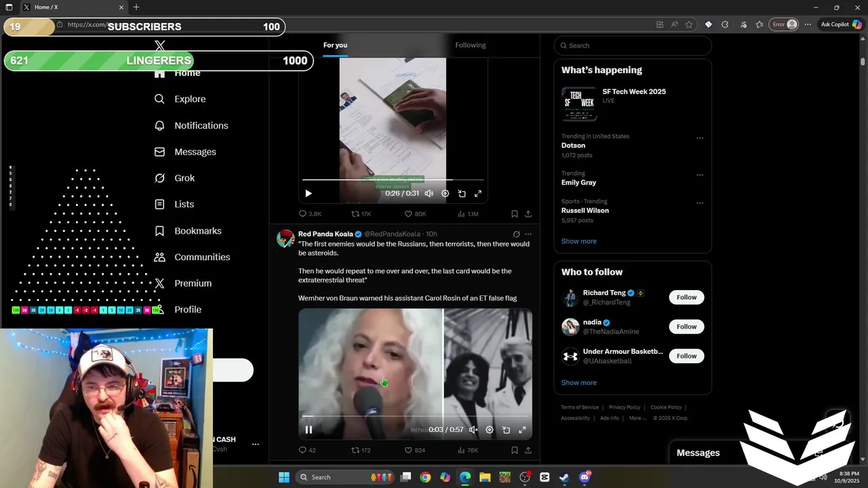Viewport: 868px width, 488px height.
Task: Share the top video post
Action: click(528, 213)
